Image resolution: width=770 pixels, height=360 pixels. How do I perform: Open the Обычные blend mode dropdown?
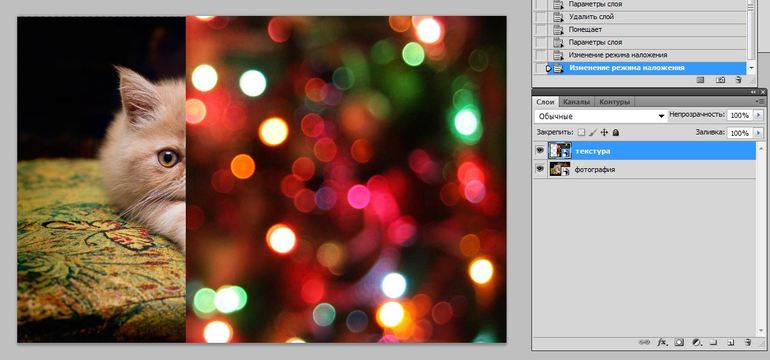click(600, 116)
